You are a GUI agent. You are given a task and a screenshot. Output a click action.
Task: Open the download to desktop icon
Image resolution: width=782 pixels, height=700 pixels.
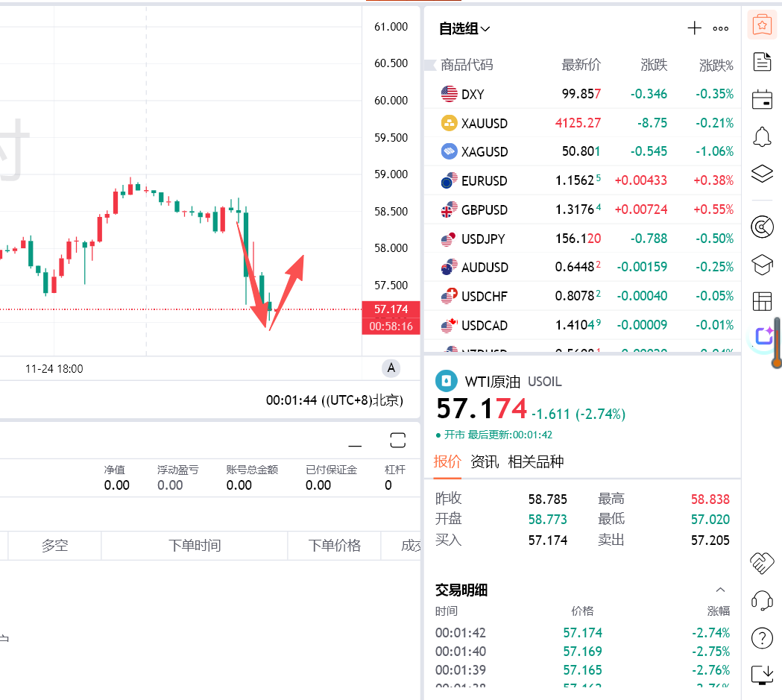[x=762, y=675]
